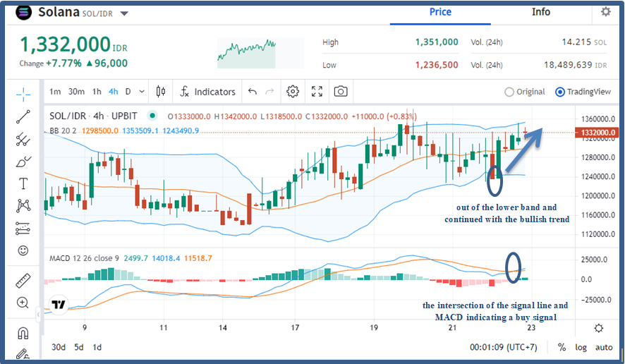Open the forecasting and measurement tools
625x364 pixels.
tap(23, 229)
